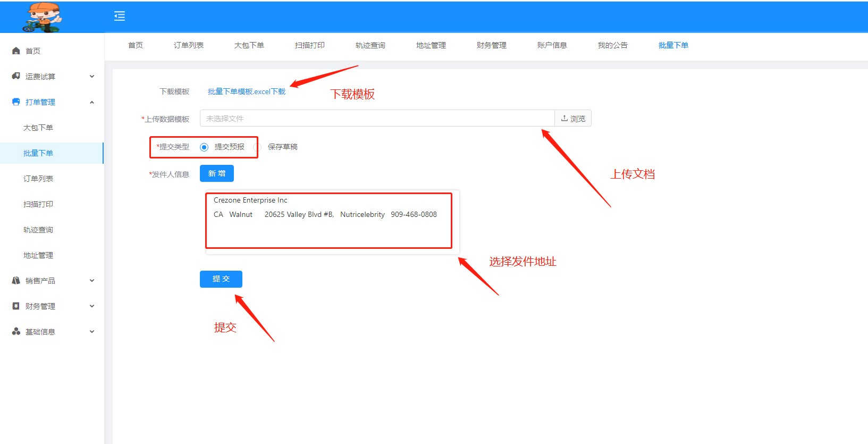This screenshot has height=444, width=868.
Task: Open 扫描打印 in the sidebar
Action: [38, 204]
